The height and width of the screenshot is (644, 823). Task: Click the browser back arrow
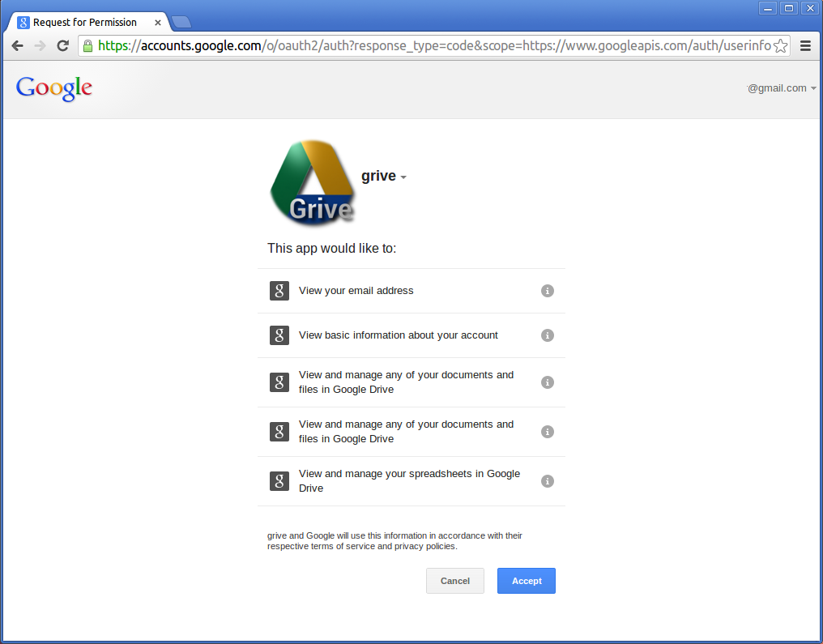point(17,45)
